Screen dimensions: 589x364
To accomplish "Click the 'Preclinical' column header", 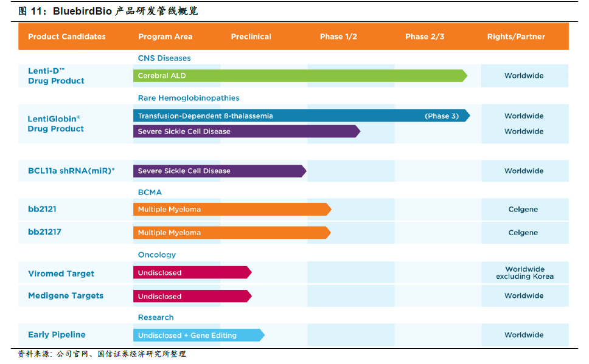I will [251, 37].
